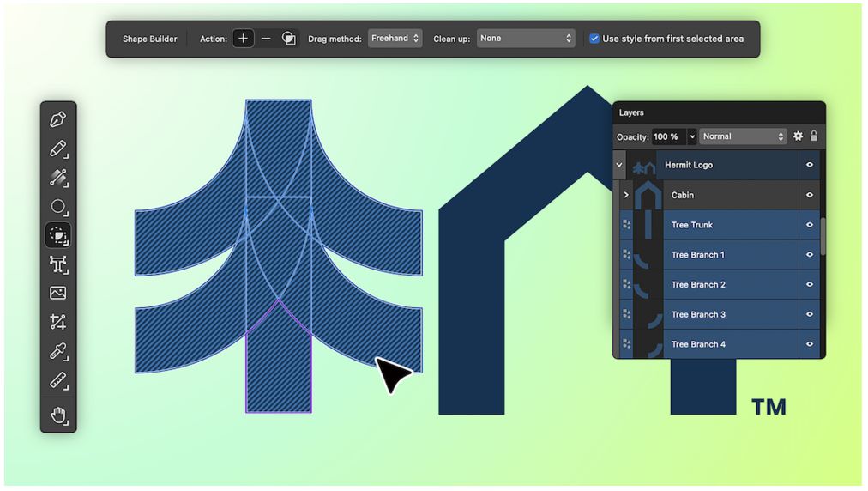Hide the Tree Branch 3 layer
The height and width of the screenshot is (491, 868).
click(809, 314)
